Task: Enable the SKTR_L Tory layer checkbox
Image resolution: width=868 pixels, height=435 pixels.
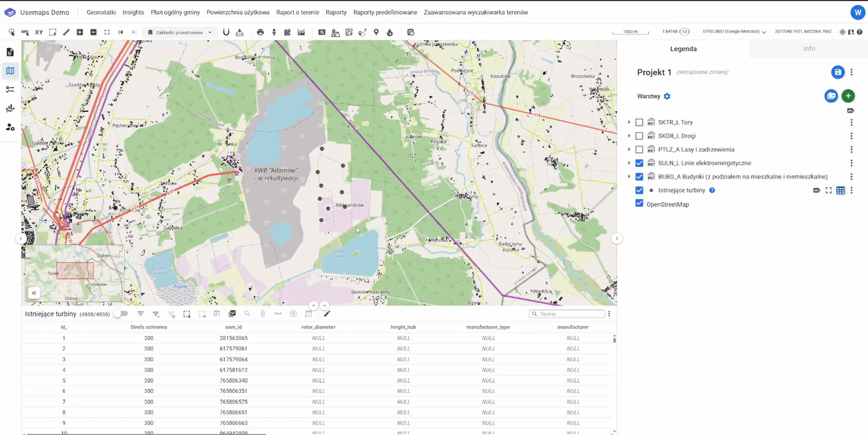Action: pyautogui.click(x=639, y=123)
